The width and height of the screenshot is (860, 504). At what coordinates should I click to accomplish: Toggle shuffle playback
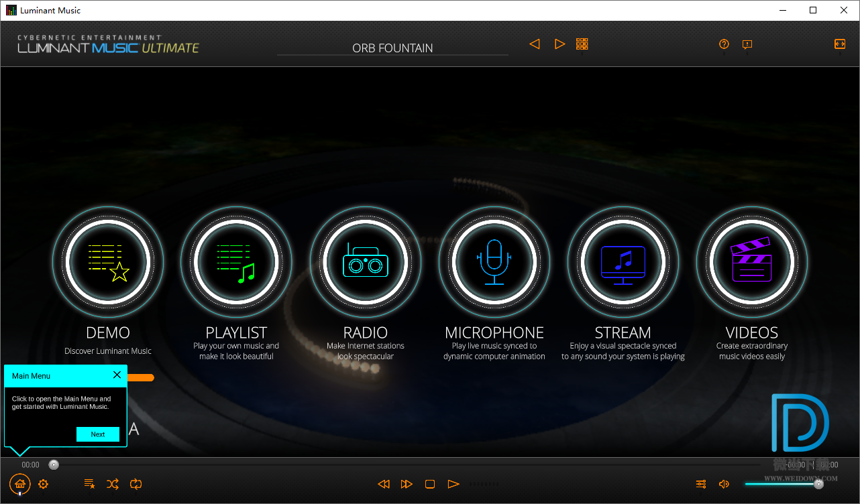(x=113, y=484)
